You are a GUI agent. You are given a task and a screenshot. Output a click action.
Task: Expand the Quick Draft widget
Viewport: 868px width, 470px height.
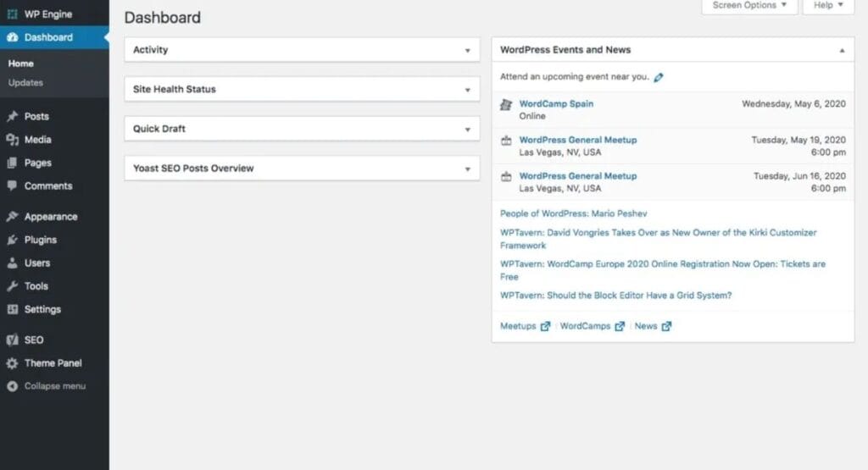coord(468,130)
